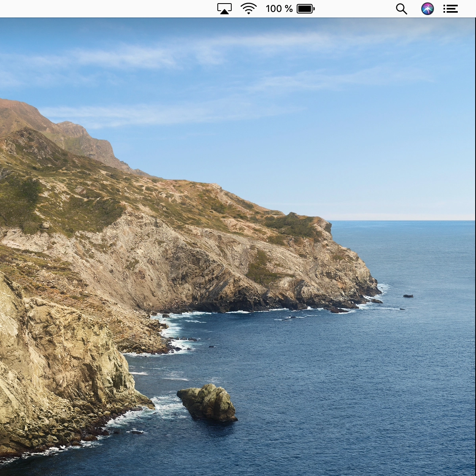
Task: Click the Notification Center list button
Action: (451, 8)
